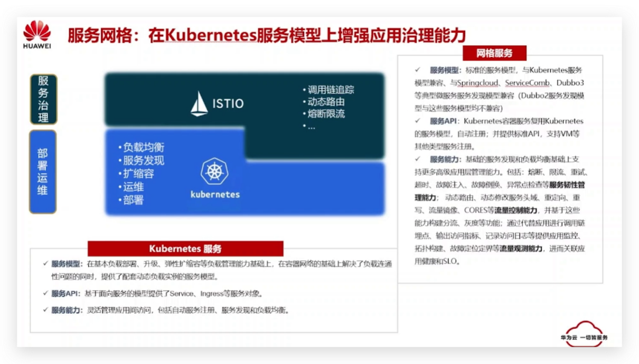Select the 服务治理 side label box
This screenshot has height=364, width=639.
point(43,99)
